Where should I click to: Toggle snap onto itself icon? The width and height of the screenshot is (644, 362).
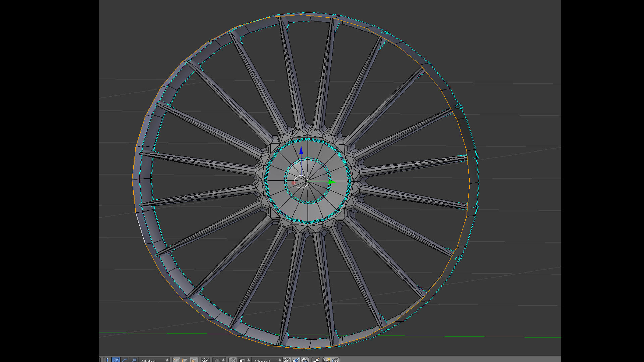(286, 360)
